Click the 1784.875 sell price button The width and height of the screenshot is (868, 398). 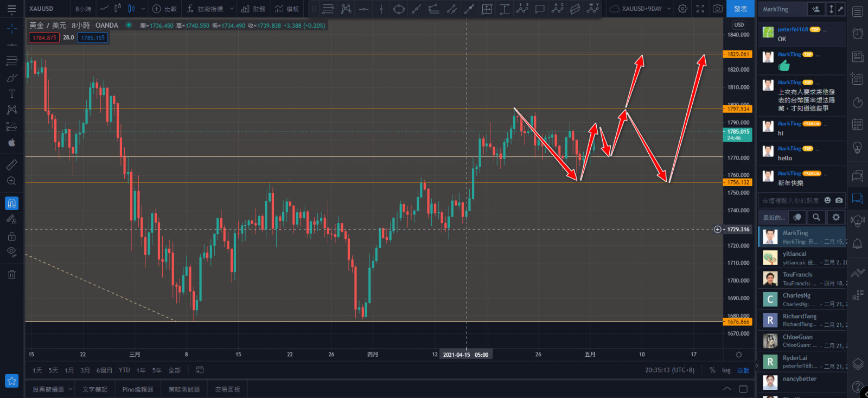[x=44, y=37]
